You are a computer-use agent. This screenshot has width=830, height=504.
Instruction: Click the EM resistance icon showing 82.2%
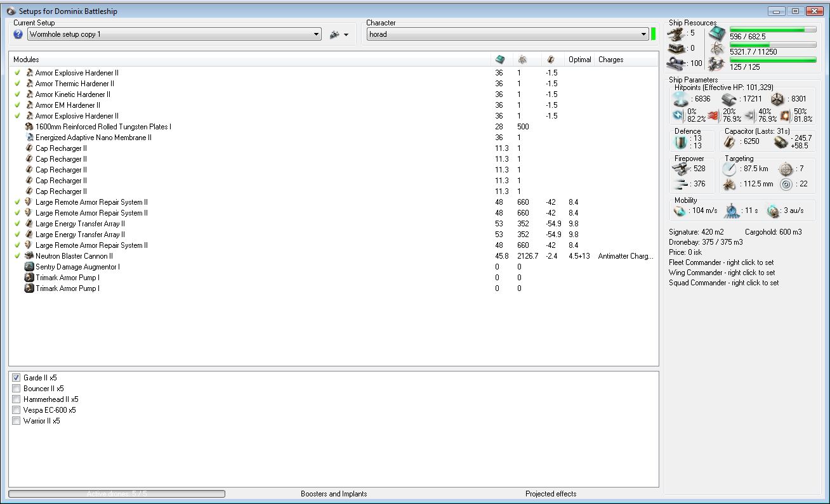[x=678, y=115]
